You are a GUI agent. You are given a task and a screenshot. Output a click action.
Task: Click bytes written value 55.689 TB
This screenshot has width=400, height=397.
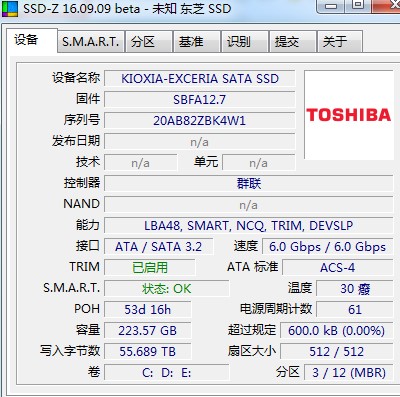(x=148, y=351)
